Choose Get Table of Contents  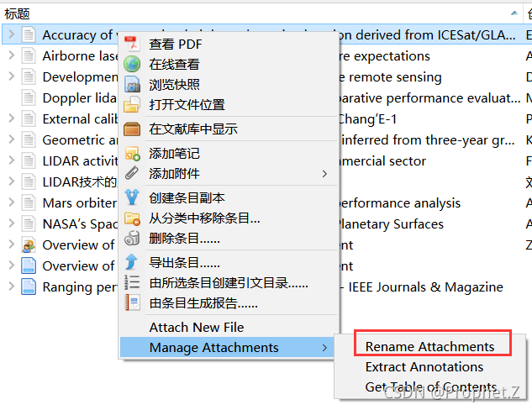pyautogui.click(x=431, y=386)
